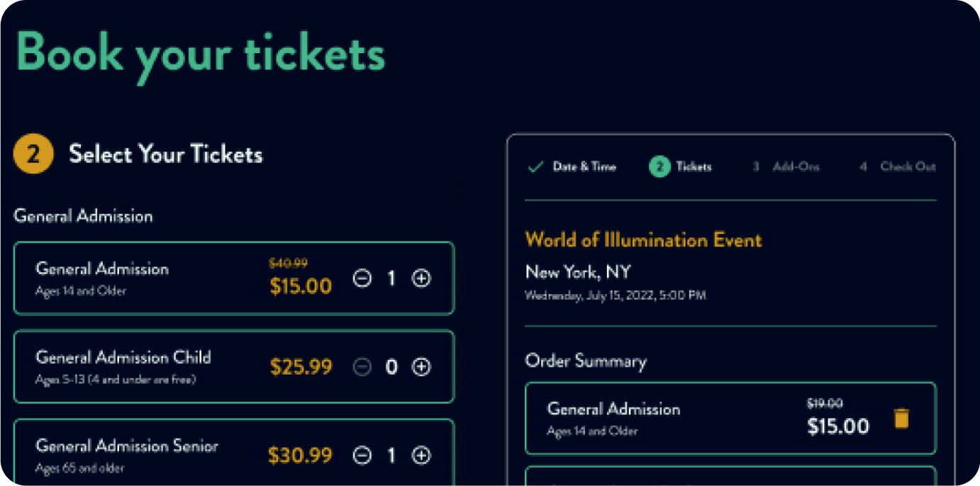Image resolution: width=980 pixels, height=486 pixels.
Task: Click the Date & Time checkmark icon
Action: pyautogui.click(x=536, y=167)
